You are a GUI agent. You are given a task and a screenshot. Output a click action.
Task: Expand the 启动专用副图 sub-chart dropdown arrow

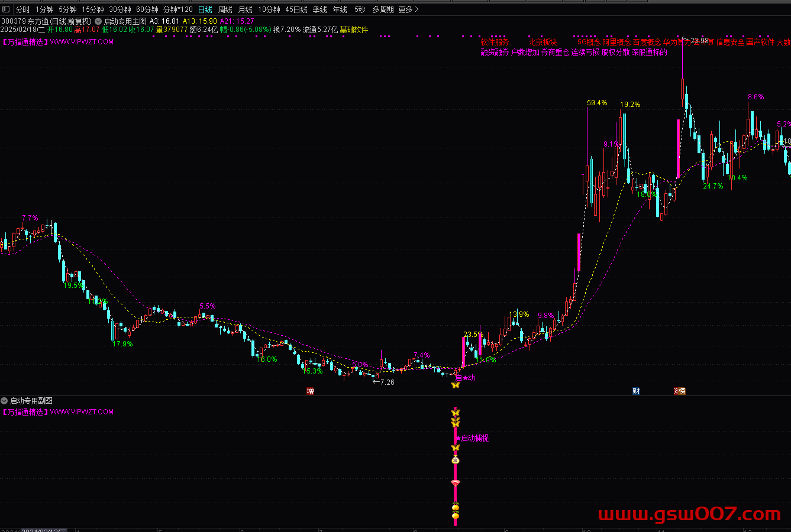[5, 401]
